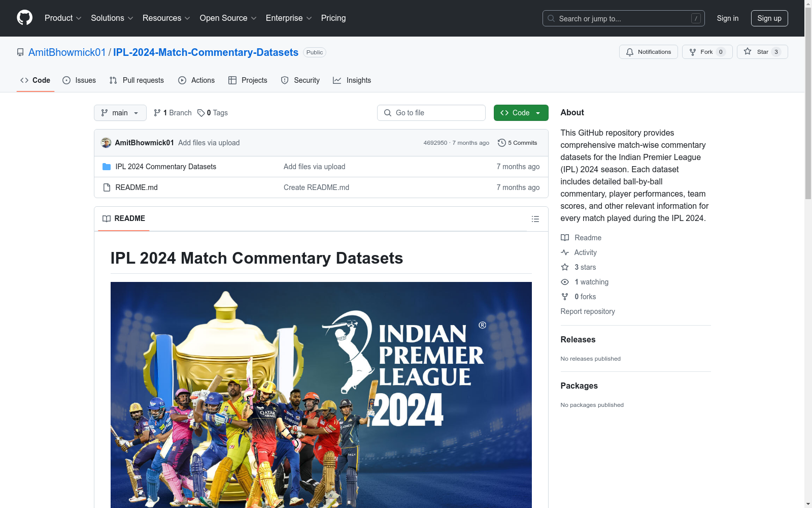Open the green Code dropdown button

coord(521,113)
